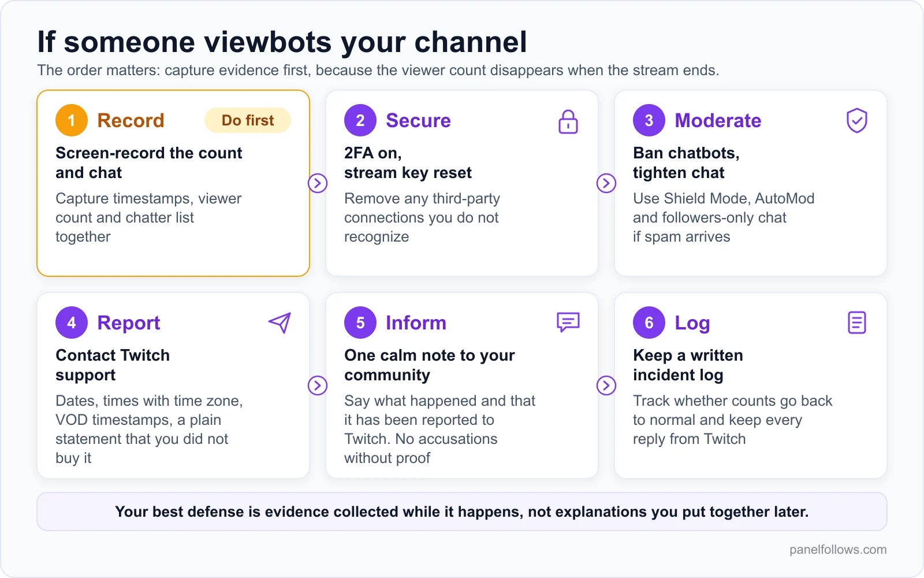The width and height of the screenshot is (924, 578).
Task: Click the shield checkmark icon on Moderate card
Action: [857, 120]
